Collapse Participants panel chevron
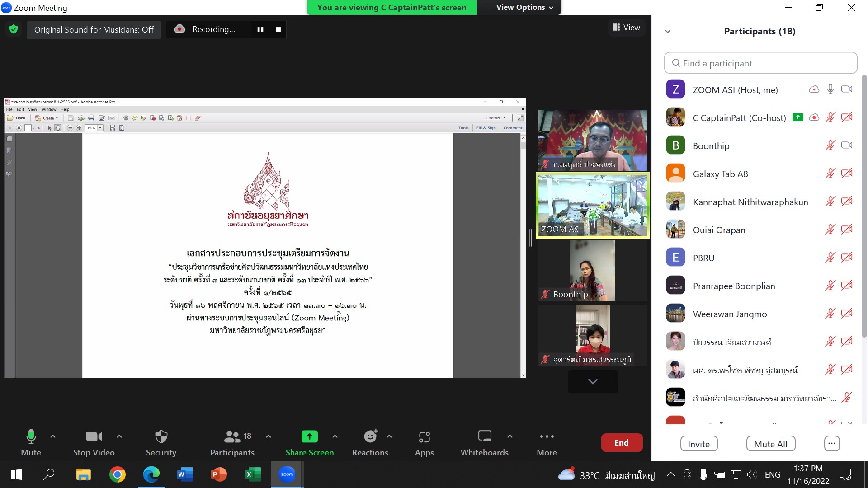Screen dimensions: 868x488 668,31
